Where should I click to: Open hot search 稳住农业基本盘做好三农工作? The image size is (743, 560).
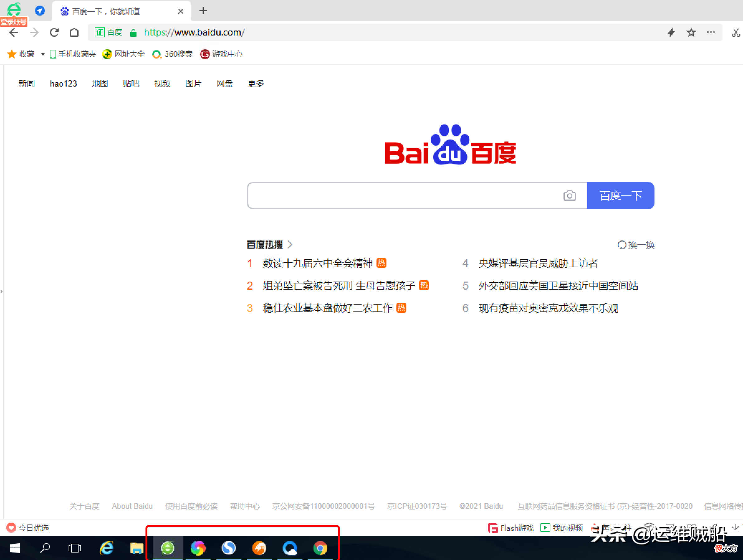tap(328, 308)
